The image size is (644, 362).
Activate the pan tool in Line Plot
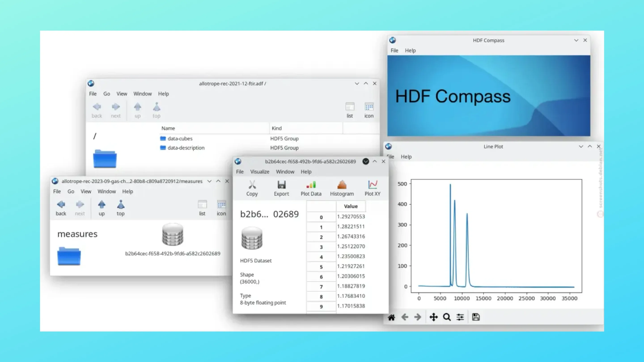tap(434, 317)
